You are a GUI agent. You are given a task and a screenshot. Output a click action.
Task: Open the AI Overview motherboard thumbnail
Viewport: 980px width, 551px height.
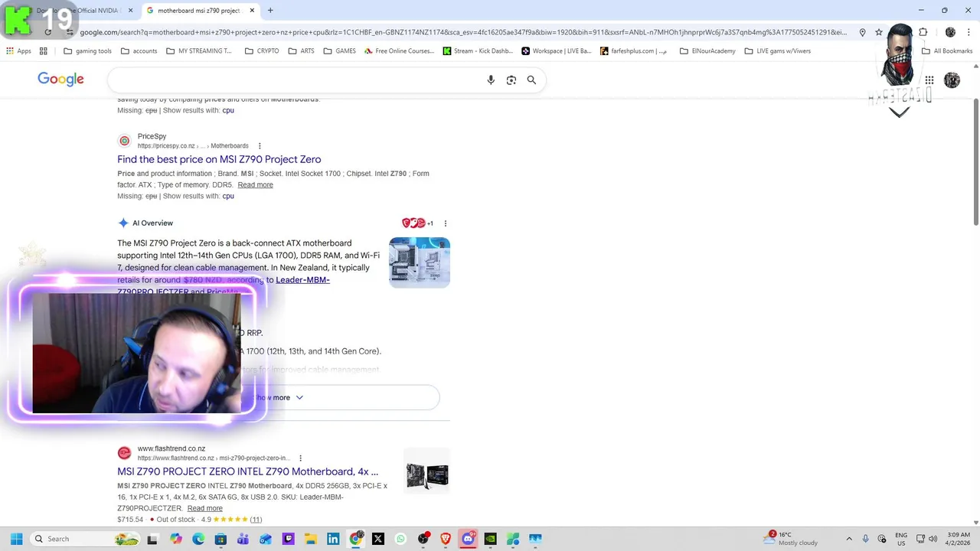(420, 262)
